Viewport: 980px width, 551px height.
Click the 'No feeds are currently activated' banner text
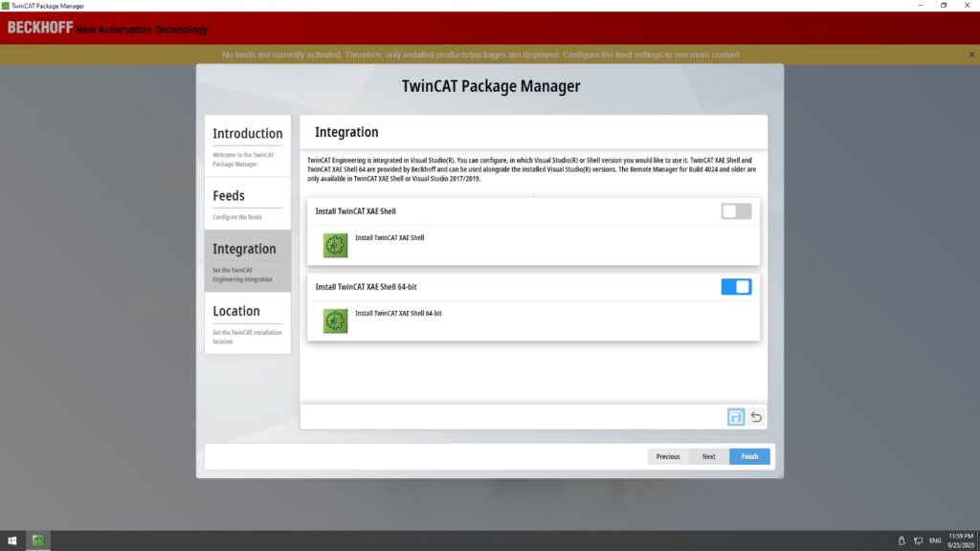(x=481, y=55)
